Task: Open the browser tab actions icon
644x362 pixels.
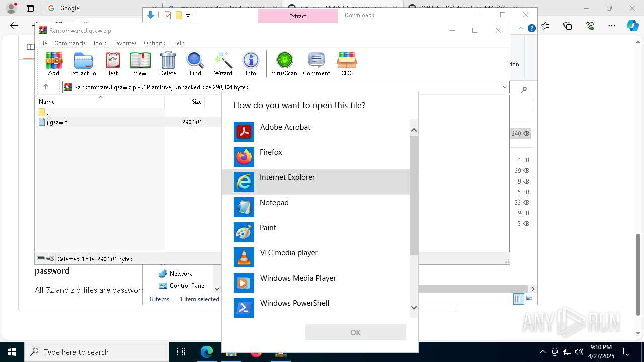Action: click(x=30, y=8)
